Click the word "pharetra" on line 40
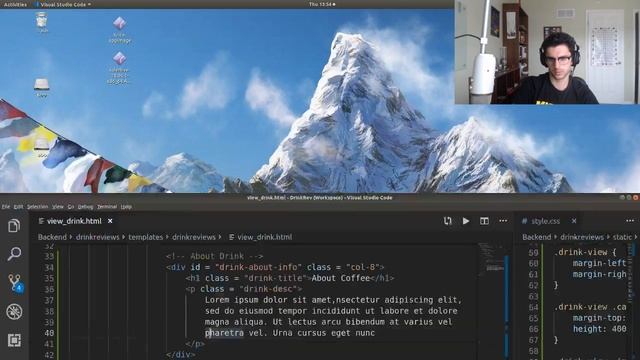640x360 pixels. point(224,333)
